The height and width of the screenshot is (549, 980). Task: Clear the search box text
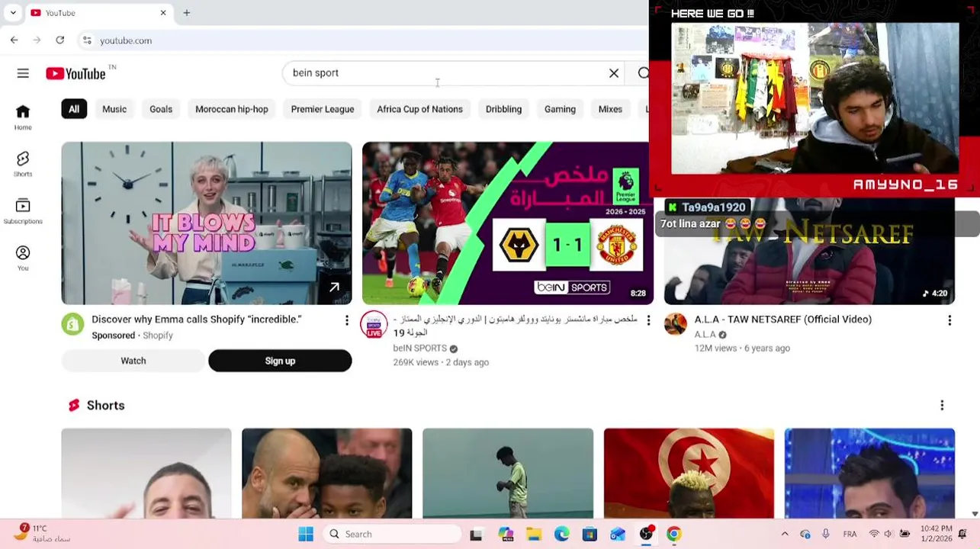(614, 73)
